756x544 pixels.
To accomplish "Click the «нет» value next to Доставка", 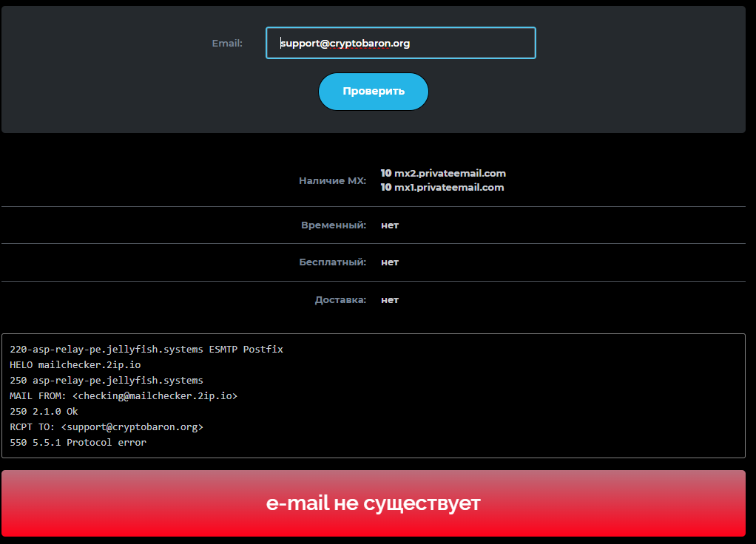I will pos(390,299).
